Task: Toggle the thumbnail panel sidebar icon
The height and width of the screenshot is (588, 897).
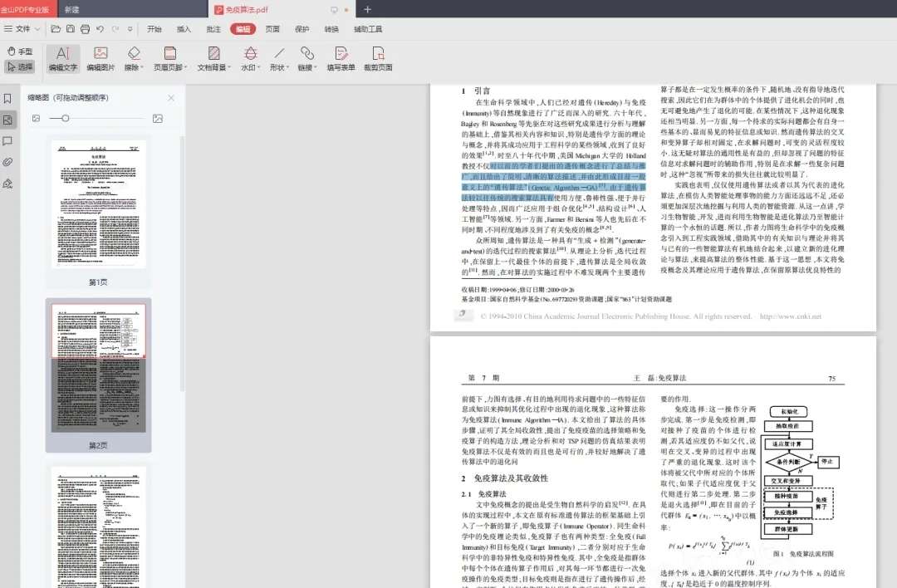Action: (7, 120)
